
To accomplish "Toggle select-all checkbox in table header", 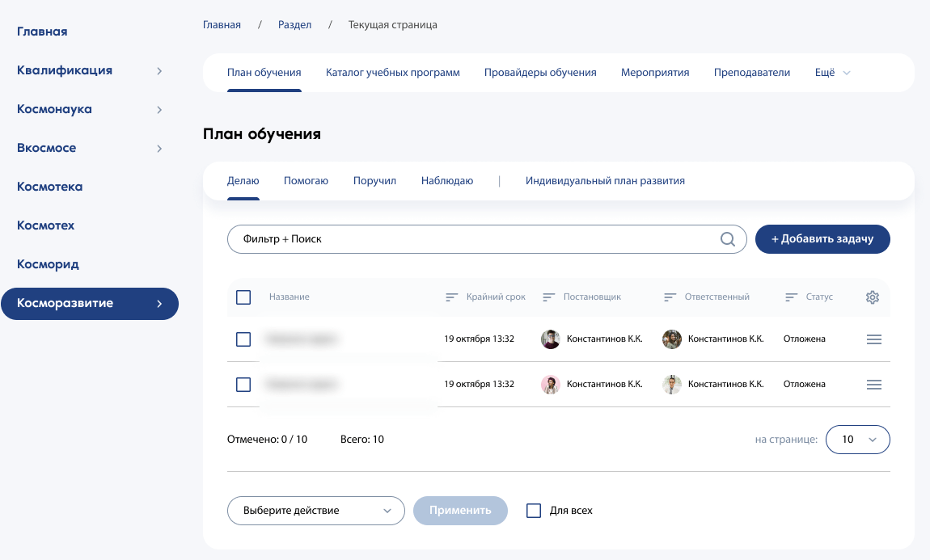I will (243, 297).
